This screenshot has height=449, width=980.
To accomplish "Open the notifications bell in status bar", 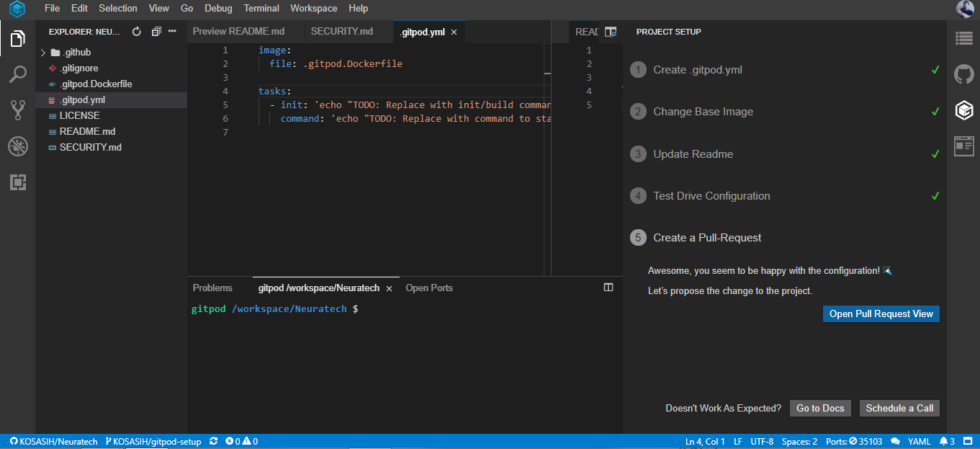I will [947, 441].
